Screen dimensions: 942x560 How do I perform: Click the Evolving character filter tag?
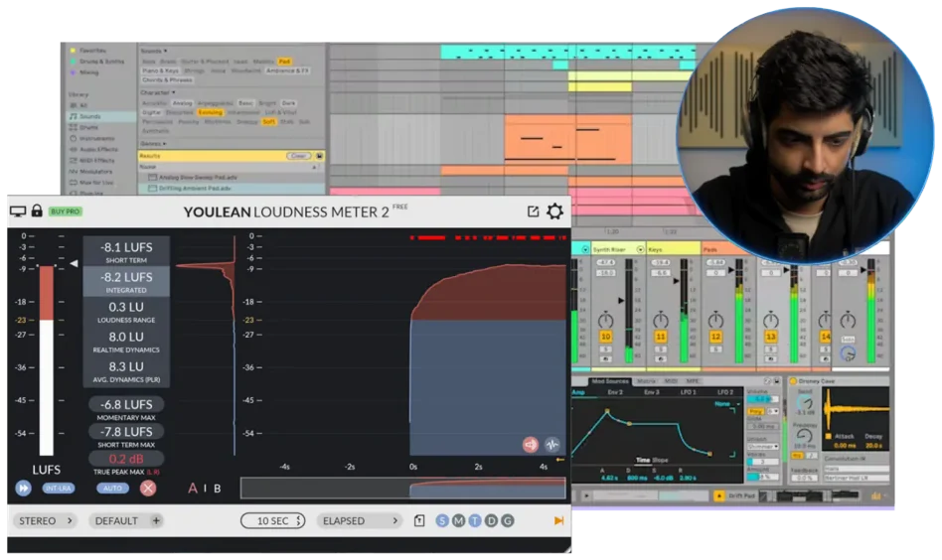coord(211,112)
